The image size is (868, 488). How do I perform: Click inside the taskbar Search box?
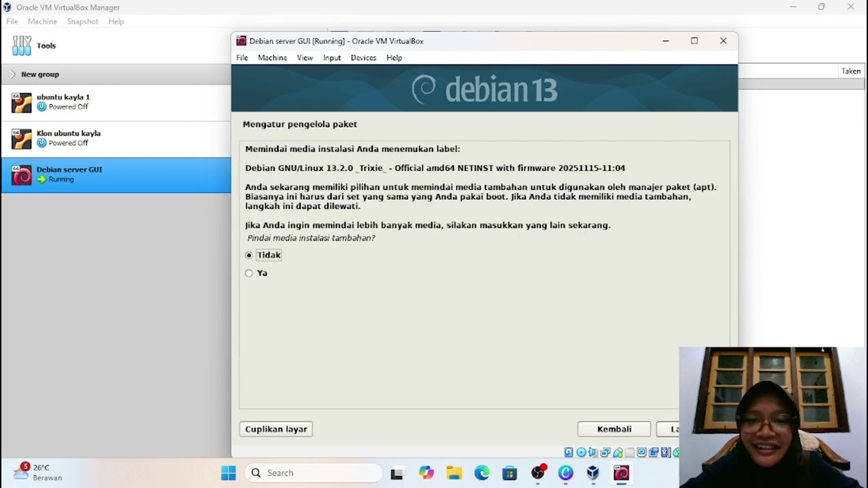pos(313,473)
